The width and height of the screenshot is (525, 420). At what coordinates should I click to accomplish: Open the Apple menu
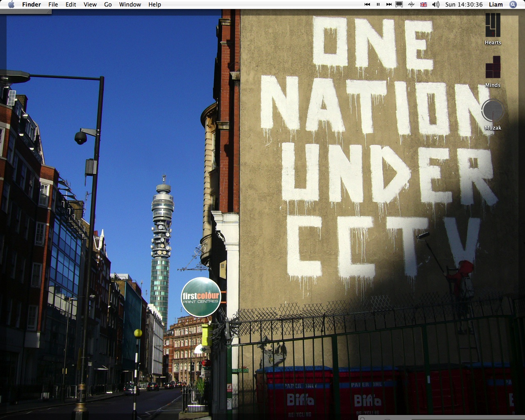coord(11,5)
